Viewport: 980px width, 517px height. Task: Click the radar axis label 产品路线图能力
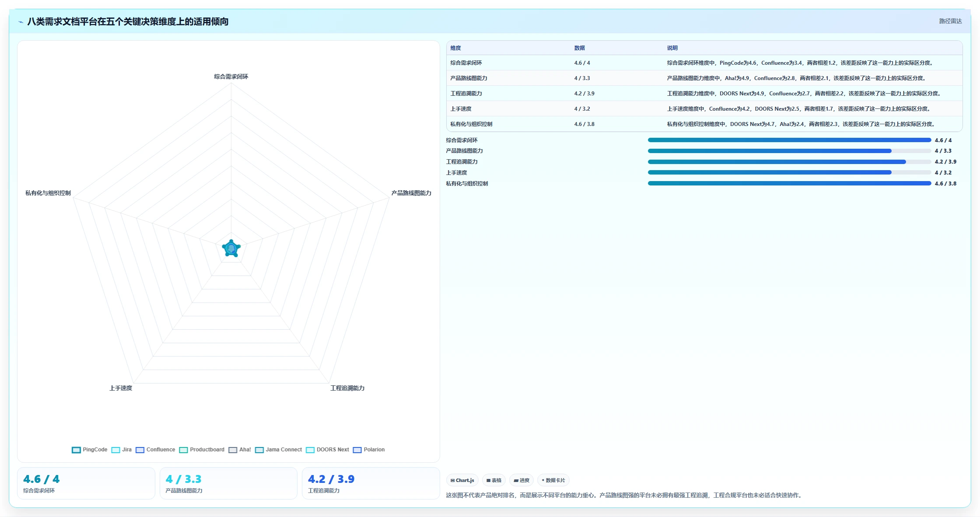point(411,193)
